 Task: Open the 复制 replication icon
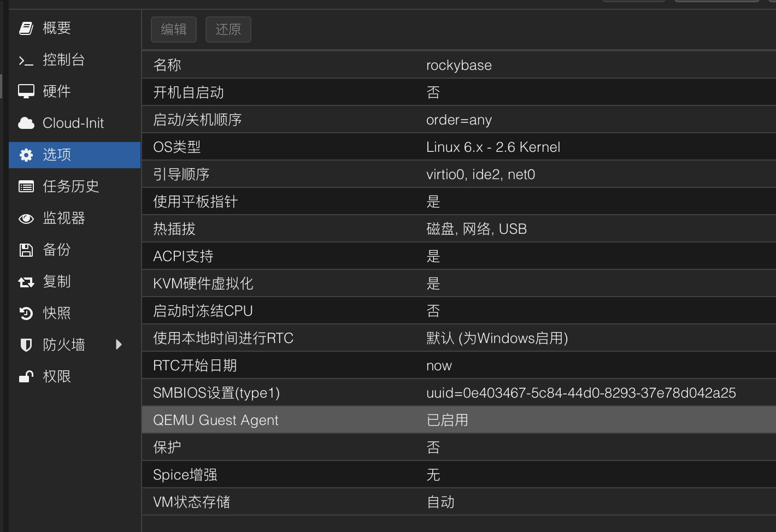click(x=26, y=281)
